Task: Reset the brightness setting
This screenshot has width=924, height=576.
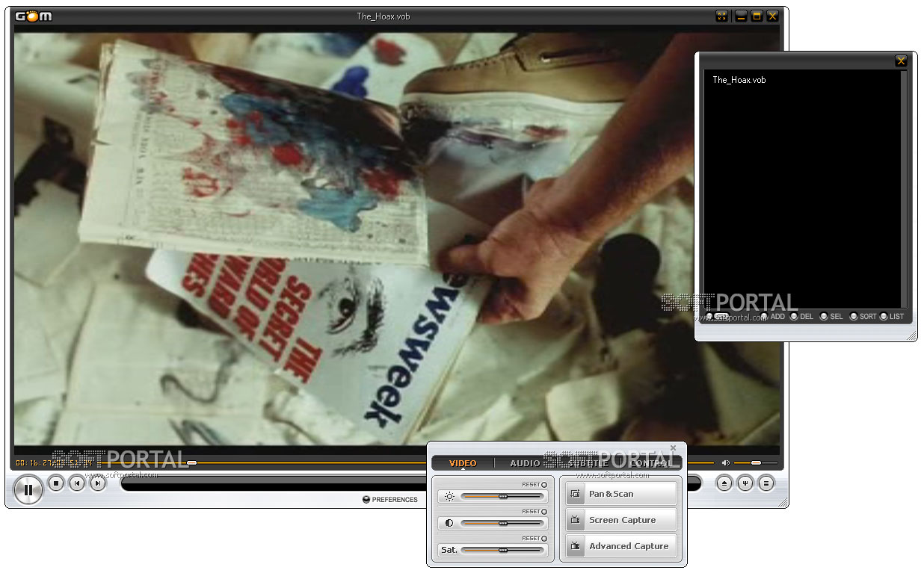Action: tap(534, 485)
